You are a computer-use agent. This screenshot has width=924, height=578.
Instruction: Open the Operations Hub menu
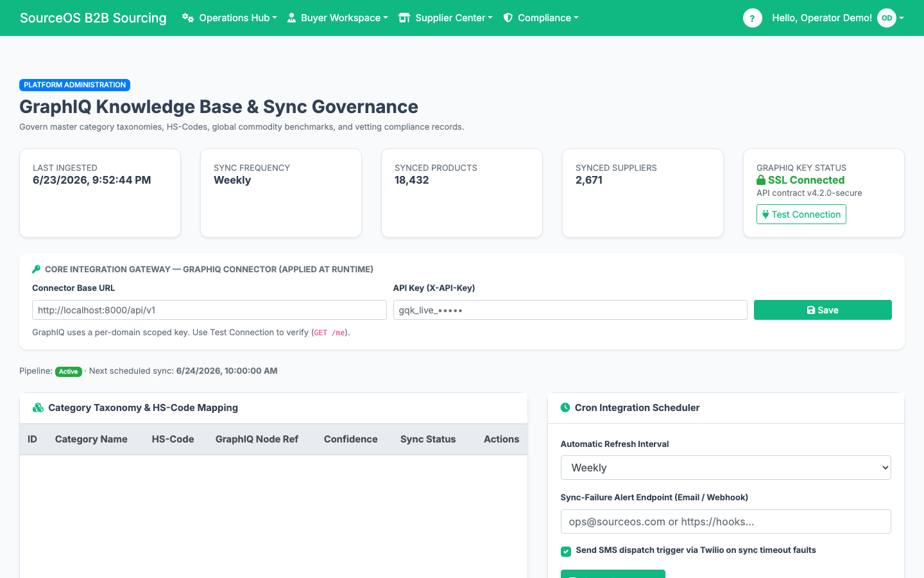pyautogui.click(x=229, y=18)
